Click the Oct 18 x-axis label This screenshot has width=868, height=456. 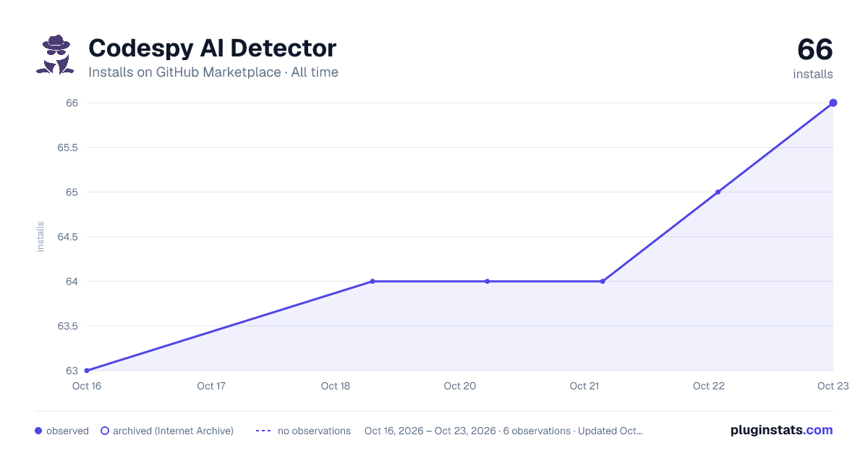[336, 386]
